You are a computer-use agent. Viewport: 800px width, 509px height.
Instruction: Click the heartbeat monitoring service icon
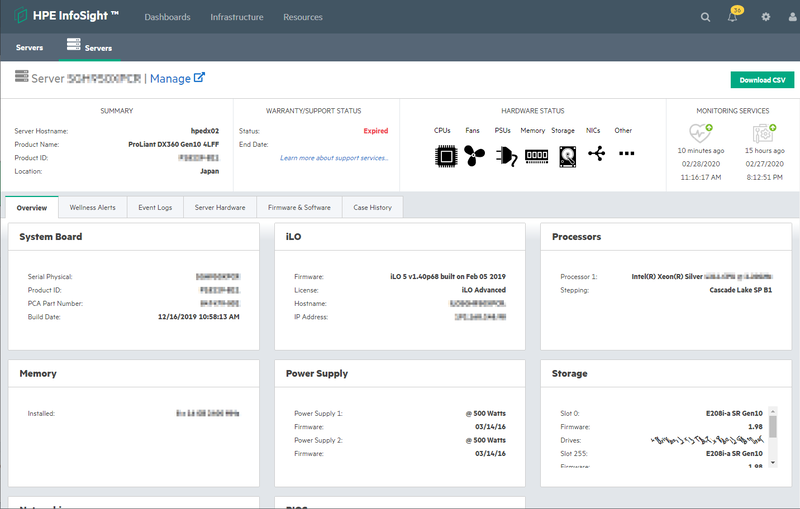[x=700, y=133]
